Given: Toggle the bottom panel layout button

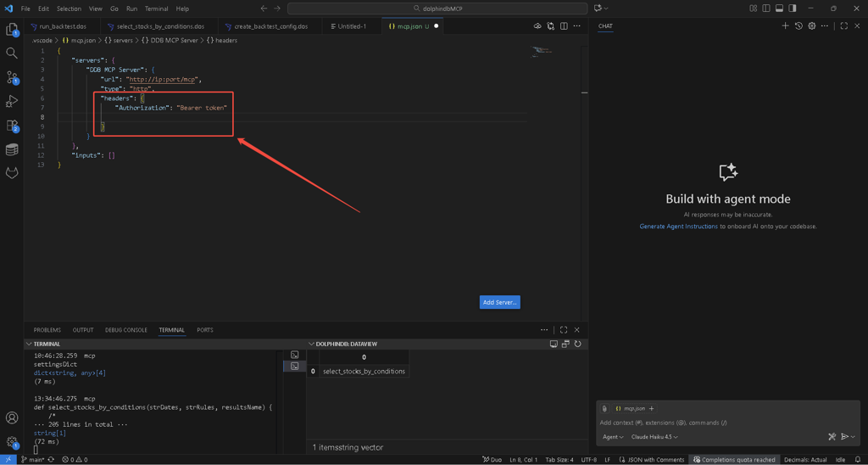Looking at the screenshot, I should click(x=777, y=8).
